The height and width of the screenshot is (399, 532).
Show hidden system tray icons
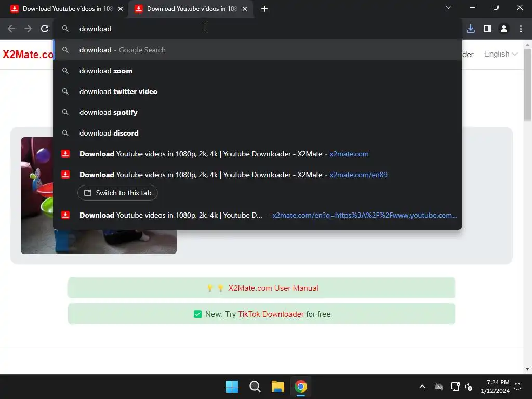(422, 387)
